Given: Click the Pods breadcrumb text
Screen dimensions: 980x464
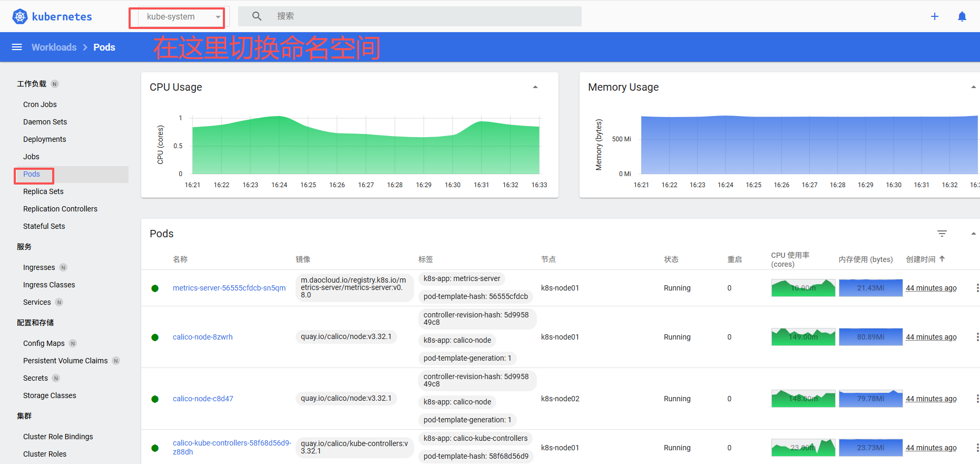Looking at the screenshot, I should [104, 47].
